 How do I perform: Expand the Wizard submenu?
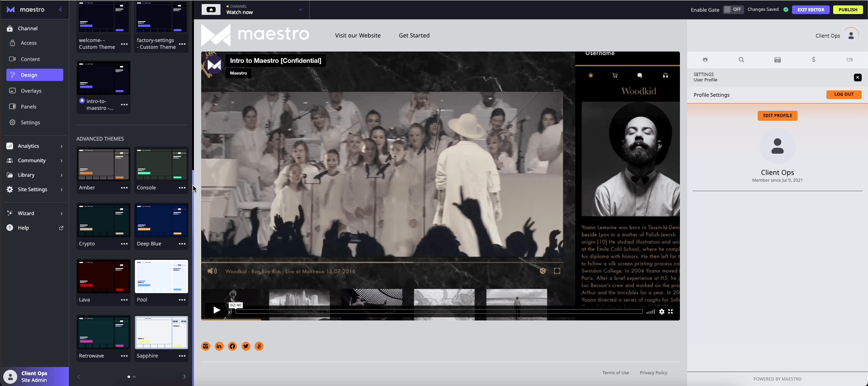tap(35, 213)
